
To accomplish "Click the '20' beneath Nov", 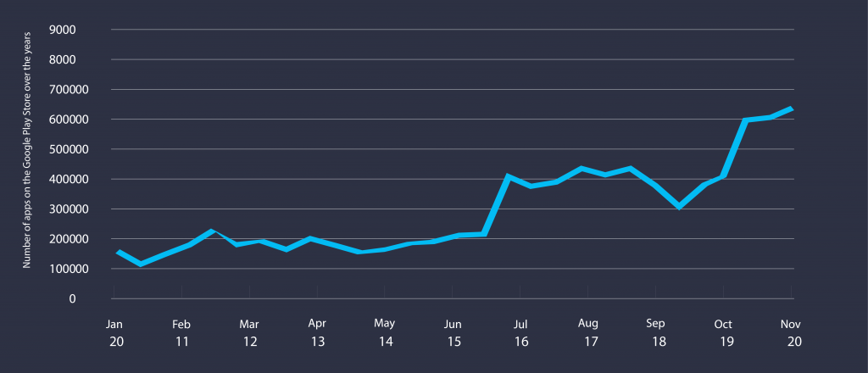I will (x=793, y=342).
